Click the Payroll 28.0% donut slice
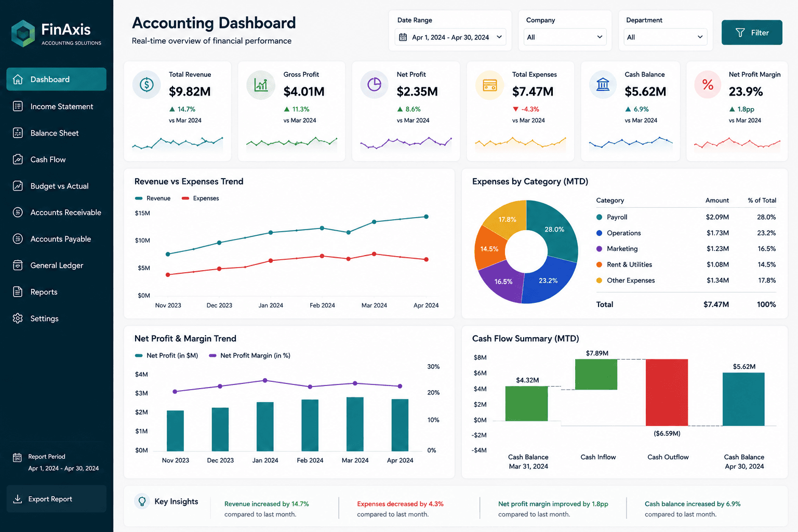This screenshot has height=532, width=798. (554, 229)
